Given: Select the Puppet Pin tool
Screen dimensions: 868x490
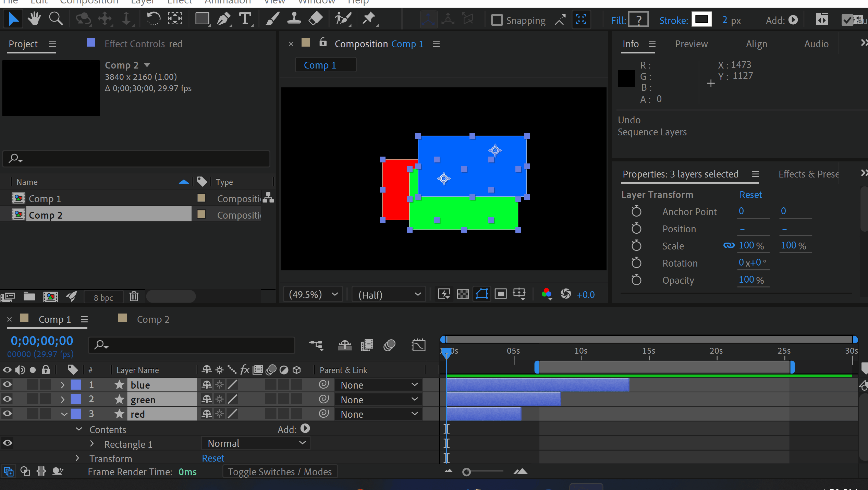Looking at the screenshot, I should 369,19.
